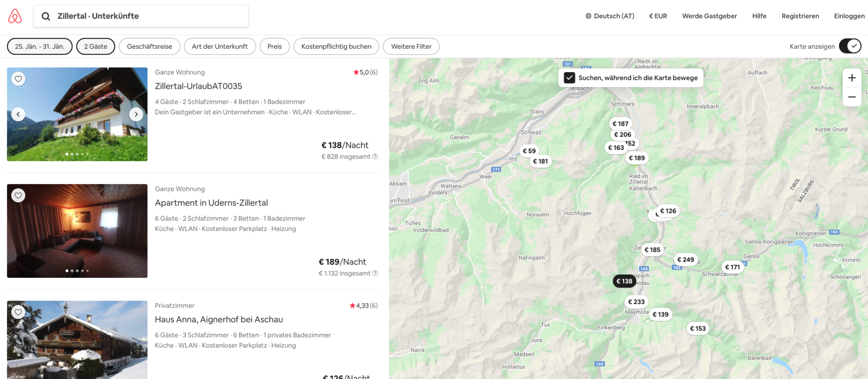868x379 pixels.
Task: Save Haus Anna listing with heart icon
Action: (x=18, y=312)
